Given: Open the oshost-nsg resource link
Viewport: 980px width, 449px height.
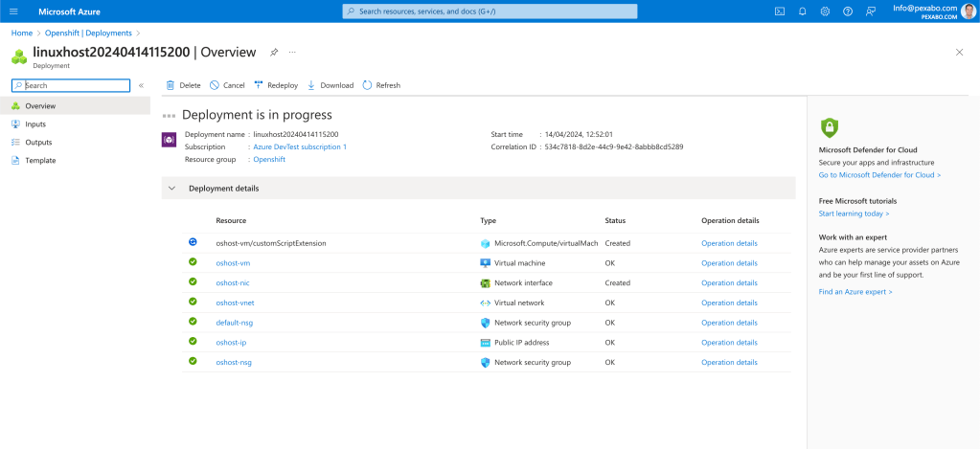Looking at the screenshot, I should click(x=234, y=362).
